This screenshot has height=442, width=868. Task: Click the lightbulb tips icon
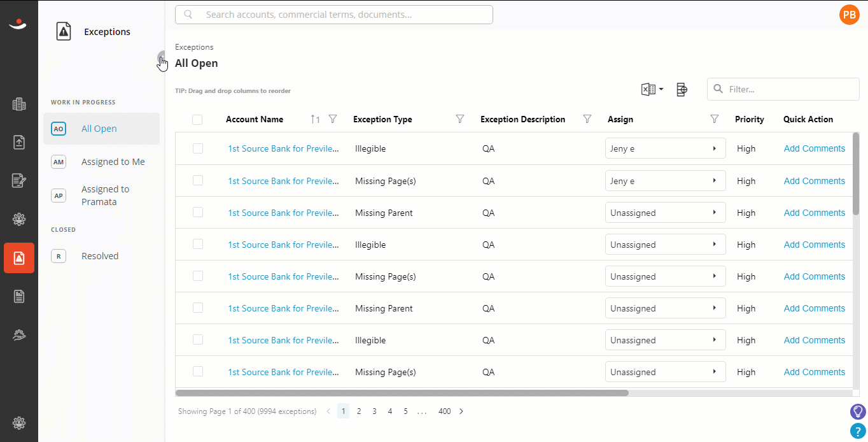pos(858,411)
